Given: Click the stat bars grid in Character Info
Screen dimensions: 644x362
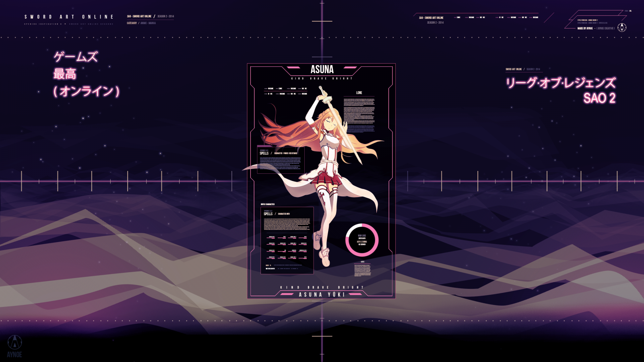Looking at the screenshot, I should pos(287,247).
